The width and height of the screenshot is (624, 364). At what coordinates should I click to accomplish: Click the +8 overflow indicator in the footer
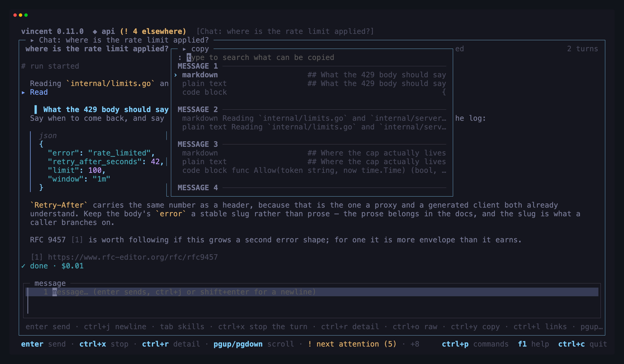coord(415,344)
